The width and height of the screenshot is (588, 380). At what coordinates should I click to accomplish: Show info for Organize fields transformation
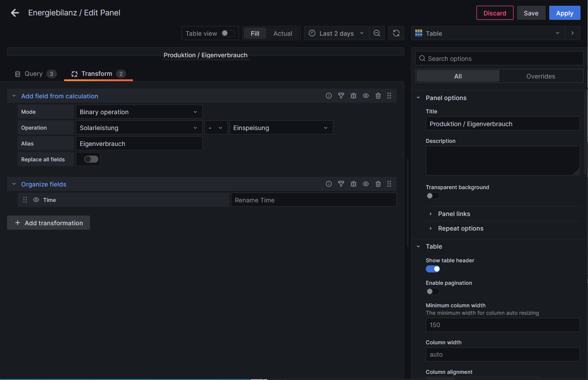pos(329,184)
